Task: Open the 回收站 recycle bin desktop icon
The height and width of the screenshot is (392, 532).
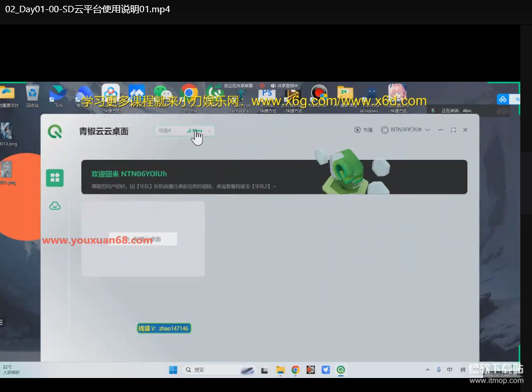Action: coord(33,96)
